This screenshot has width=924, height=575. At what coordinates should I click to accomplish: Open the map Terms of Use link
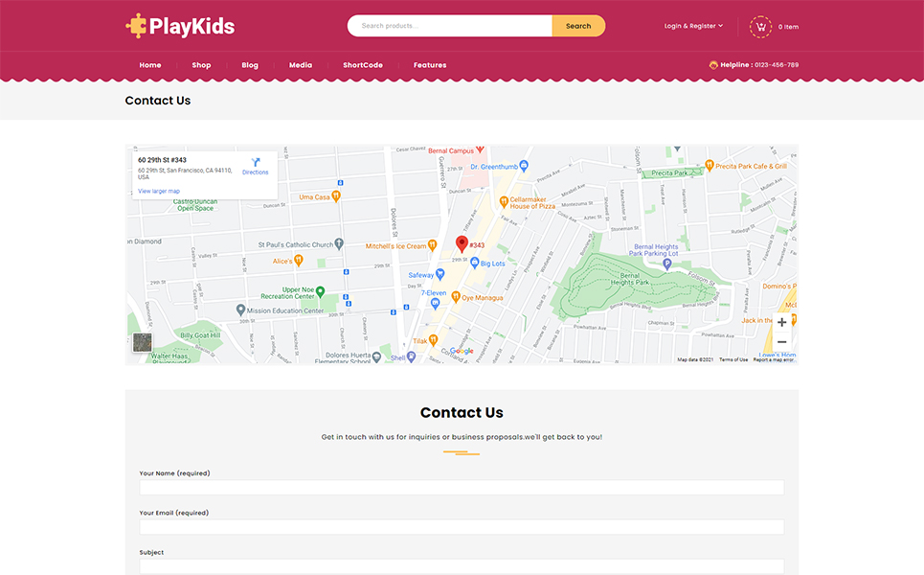point(733,359)
